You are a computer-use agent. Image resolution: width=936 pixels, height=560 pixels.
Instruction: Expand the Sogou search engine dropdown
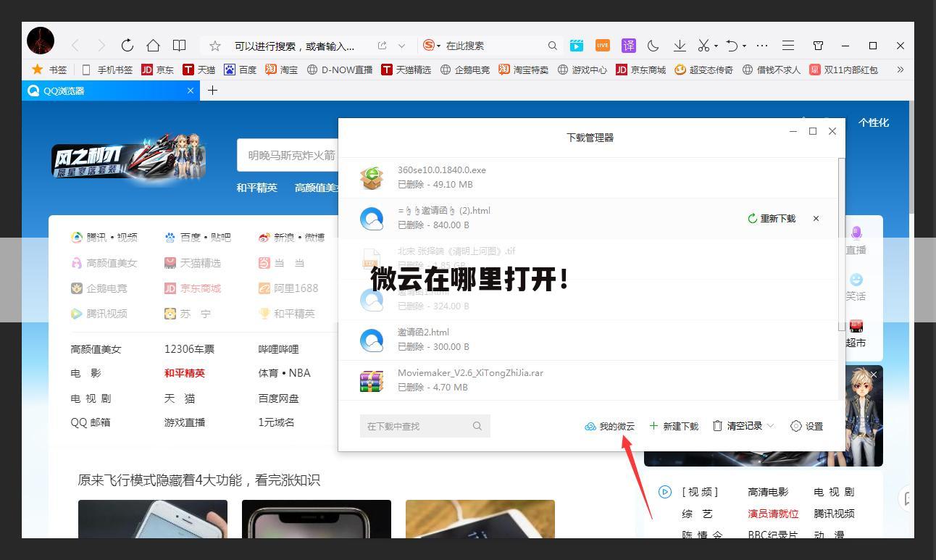pos(438,46)
